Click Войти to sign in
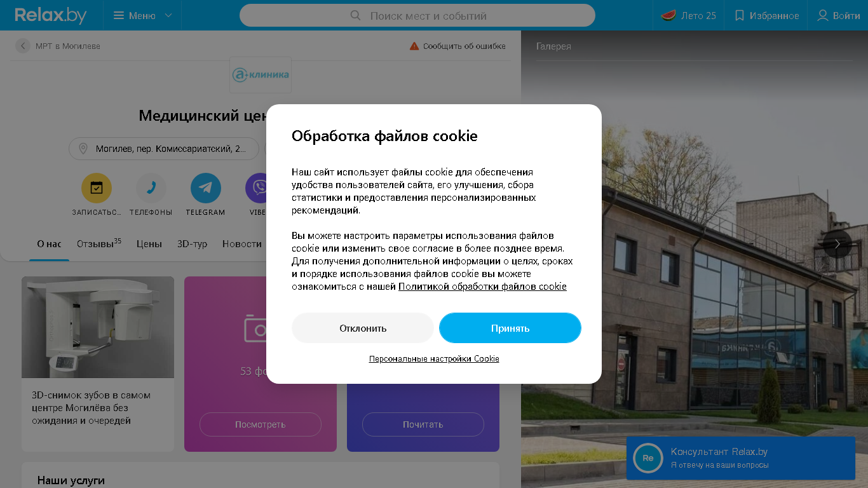This screenshot has width=868, height=488. click(x=838, y=15)
